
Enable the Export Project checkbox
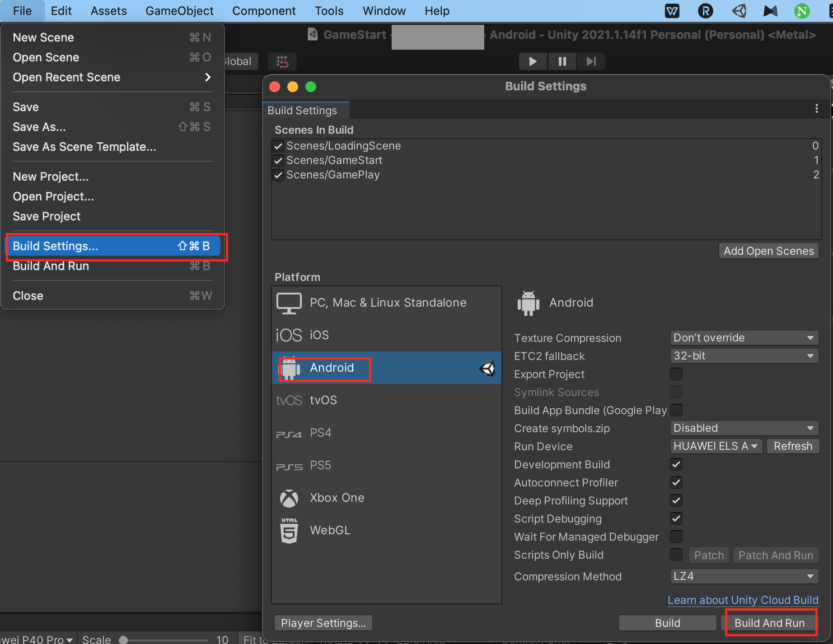tap(676, 374)
